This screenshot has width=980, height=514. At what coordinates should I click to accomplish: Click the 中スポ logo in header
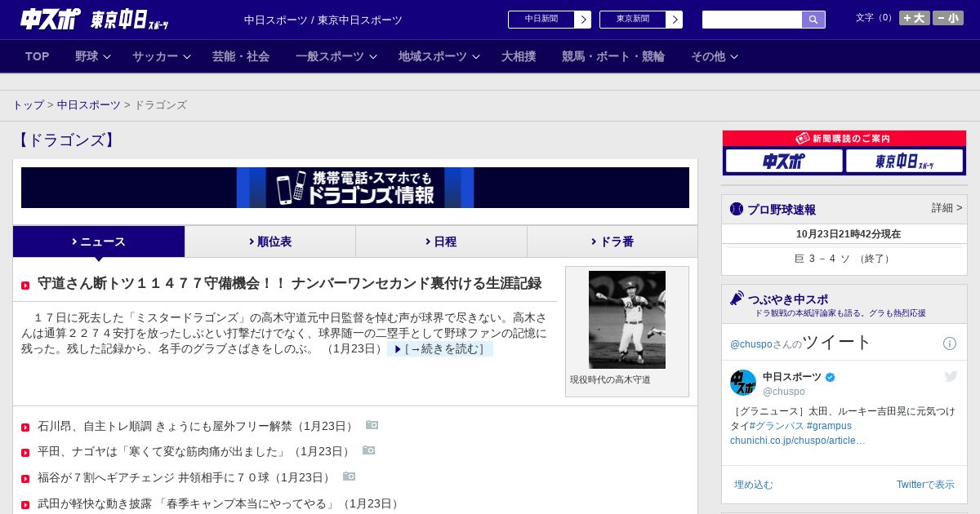click(x=51, y=19)
